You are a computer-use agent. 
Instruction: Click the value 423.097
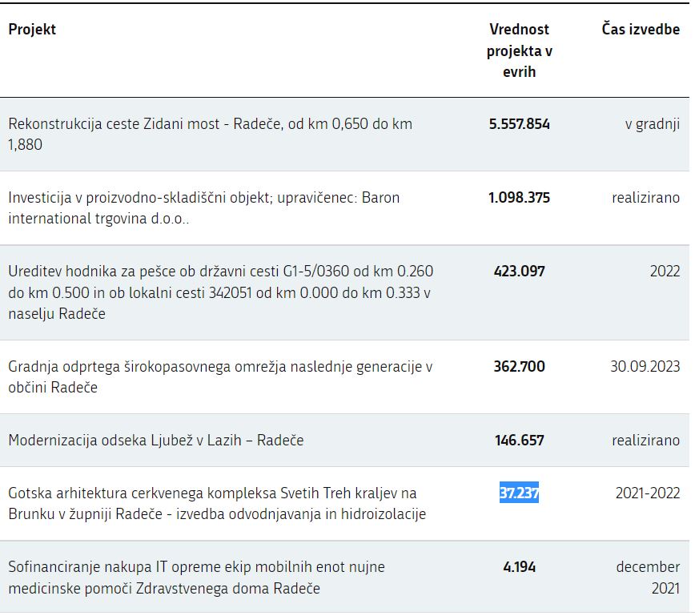click(x=519, y=272)
